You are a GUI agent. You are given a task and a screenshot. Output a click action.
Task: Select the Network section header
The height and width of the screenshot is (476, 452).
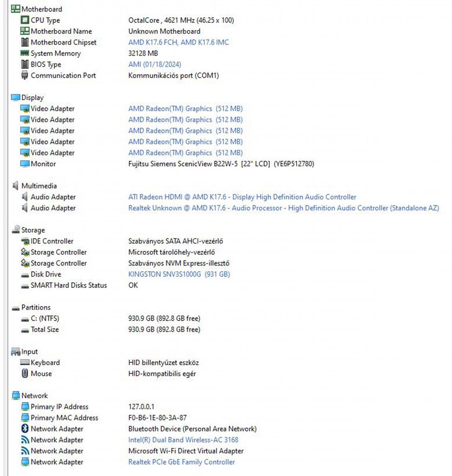34,396
